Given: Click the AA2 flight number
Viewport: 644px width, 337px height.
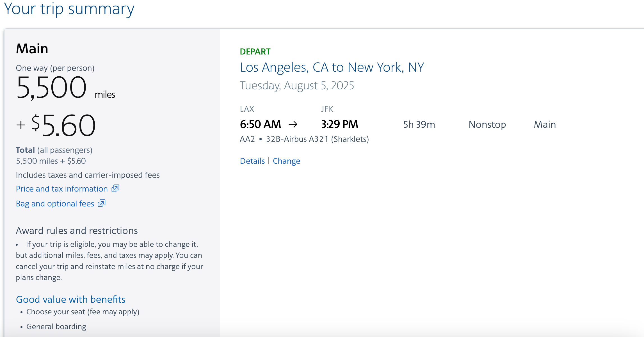Looking at the screenshot, I should [247, 139].
